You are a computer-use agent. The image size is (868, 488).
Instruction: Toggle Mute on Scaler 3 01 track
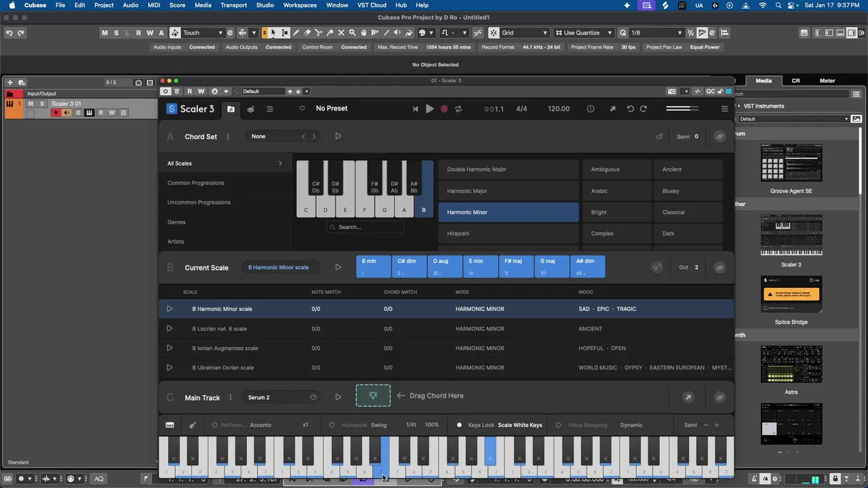pos(31,104)
